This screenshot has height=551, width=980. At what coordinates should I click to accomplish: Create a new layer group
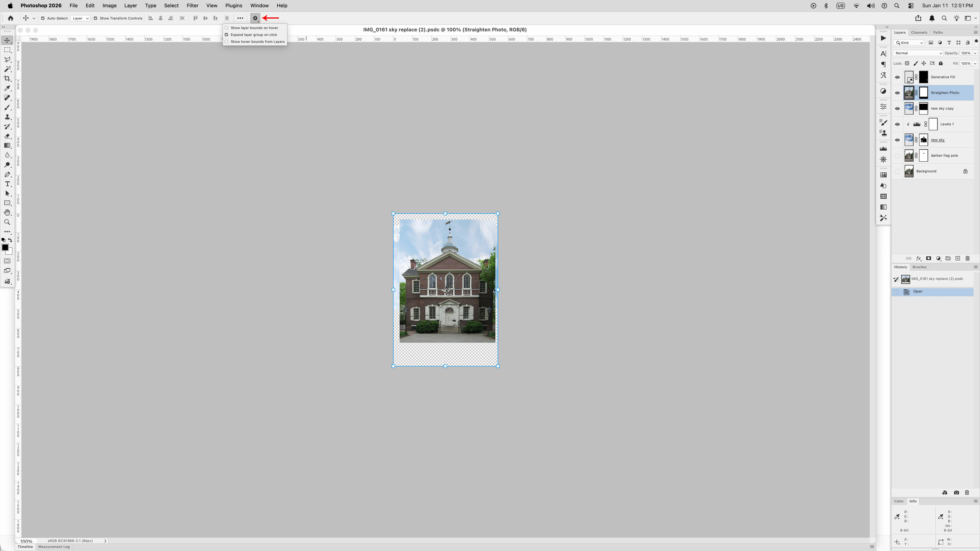click(948, 259)
